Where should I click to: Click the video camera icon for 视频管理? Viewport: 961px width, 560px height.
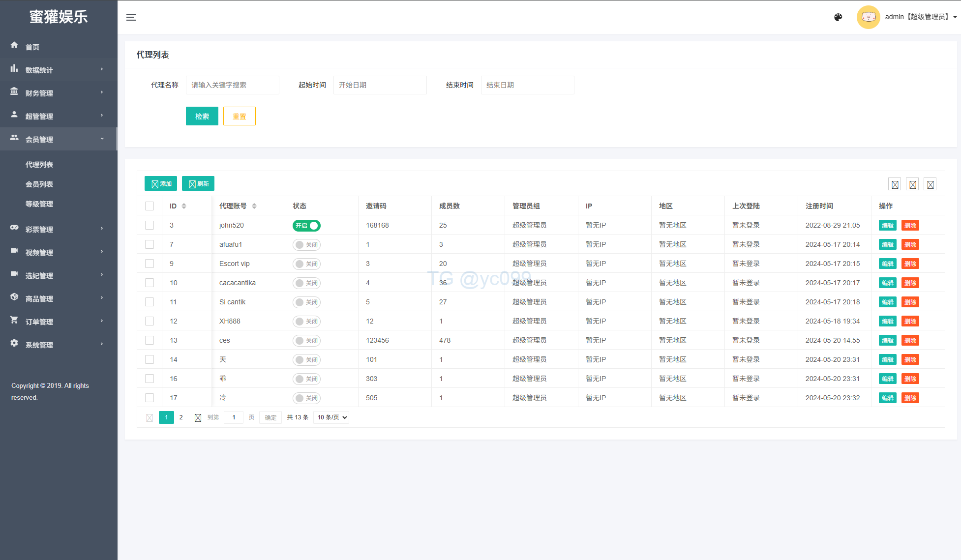pyautogui.click(x=14, y=251)
